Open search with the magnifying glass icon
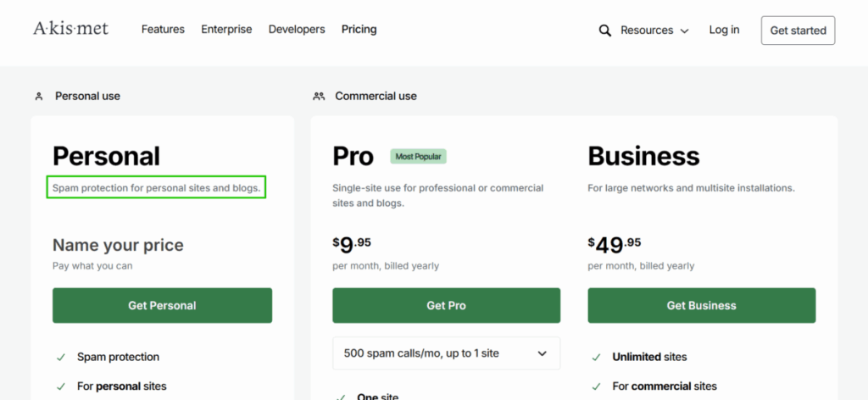This screenshot has width=868, height=400. [x=604, y=31]
